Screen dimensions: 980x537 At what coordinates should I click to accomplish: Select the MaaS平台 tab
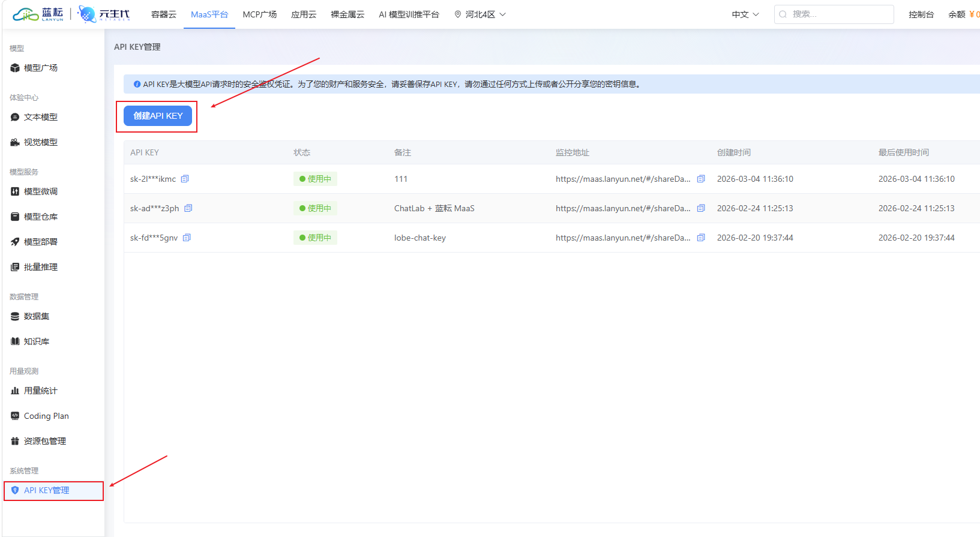coord(209,14)
